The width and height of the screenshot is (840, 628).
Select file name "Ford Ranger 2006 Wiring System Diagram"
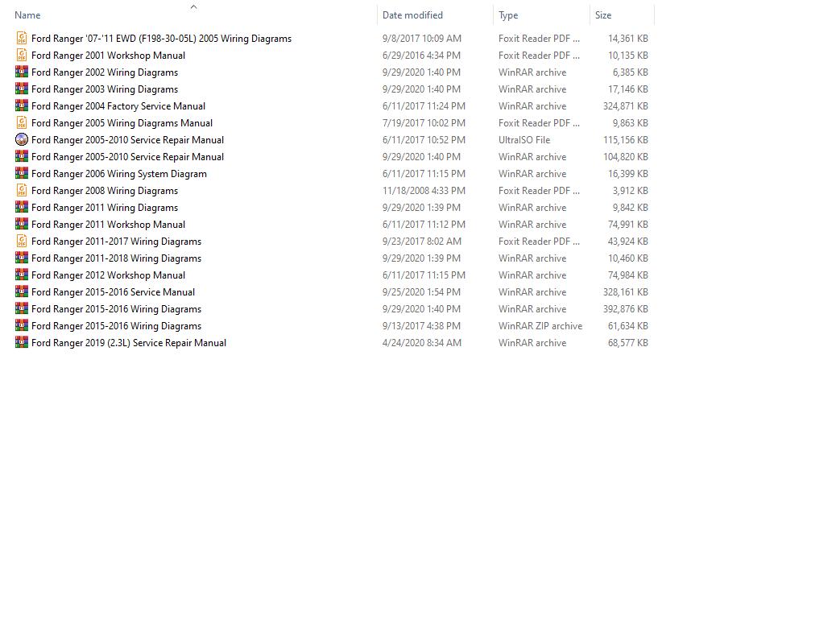tap(119, 173)
